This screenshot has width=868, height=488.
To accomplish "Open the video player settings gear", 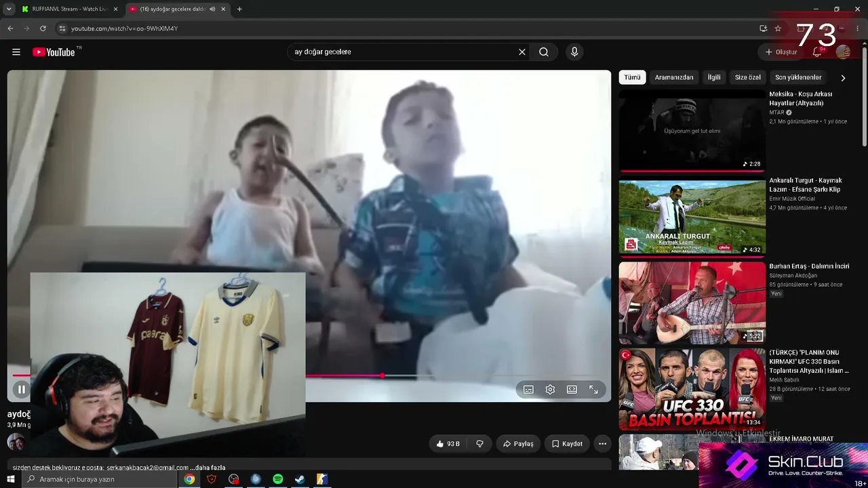I will 550,390.
